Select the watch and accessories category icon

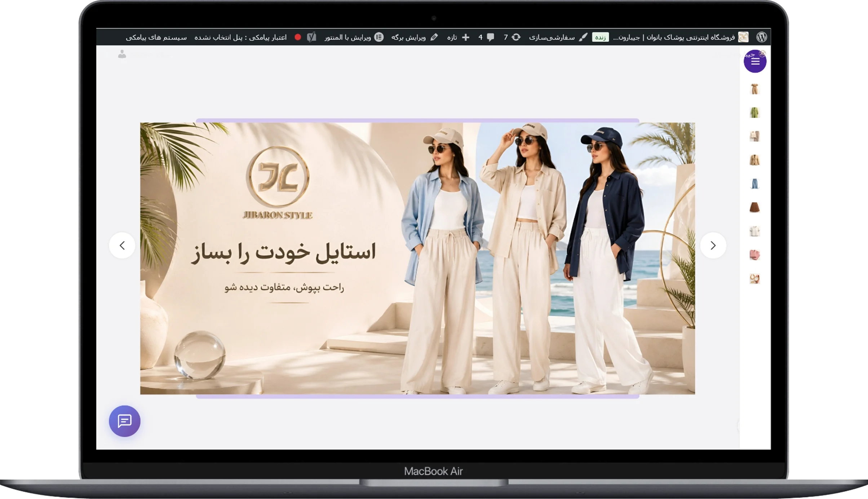click(754, 279)
